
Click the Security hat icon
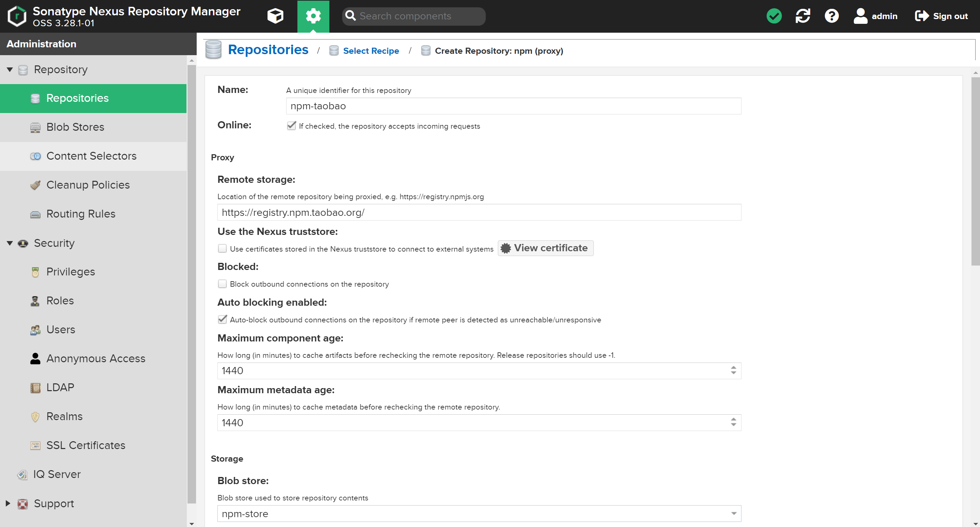click(x=23, y=243)
